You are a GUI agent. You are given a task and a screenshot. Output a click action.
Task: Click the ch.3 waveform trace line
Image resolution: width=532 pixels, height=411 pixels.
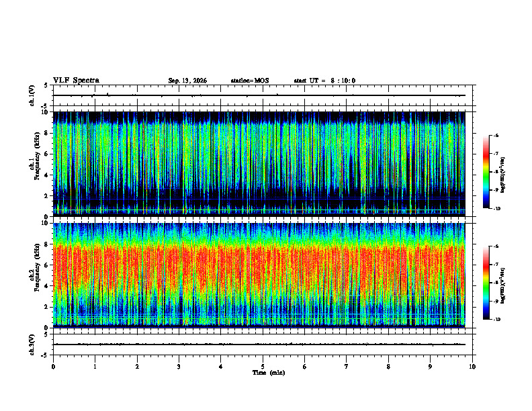(259, 345)
